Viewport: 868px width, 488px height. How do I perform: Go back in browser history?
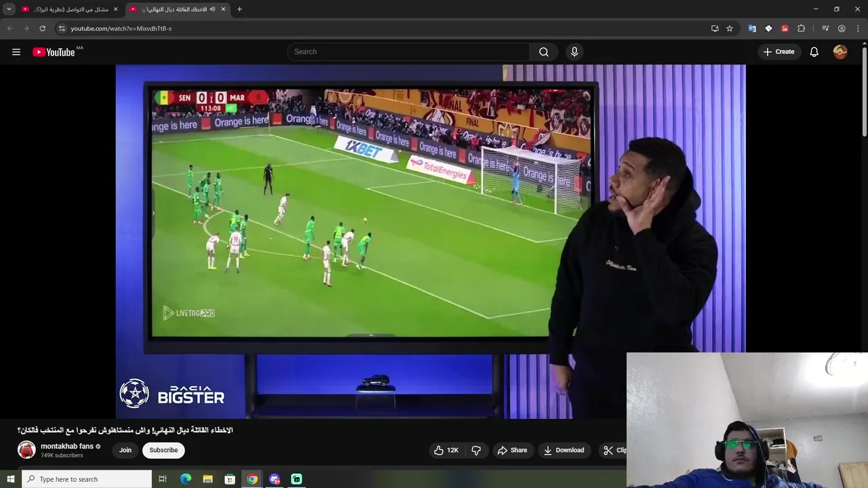(x=10, y=28)
